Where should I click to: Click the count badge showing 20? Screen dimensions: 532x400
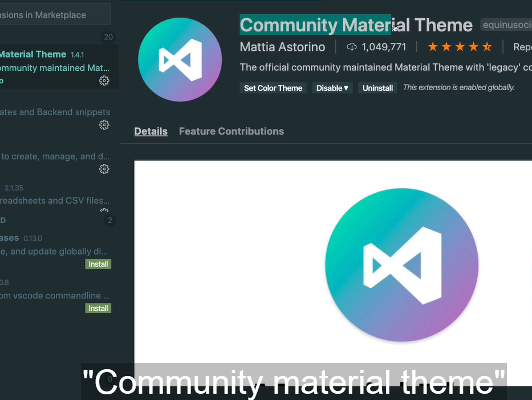click(108, 37)
